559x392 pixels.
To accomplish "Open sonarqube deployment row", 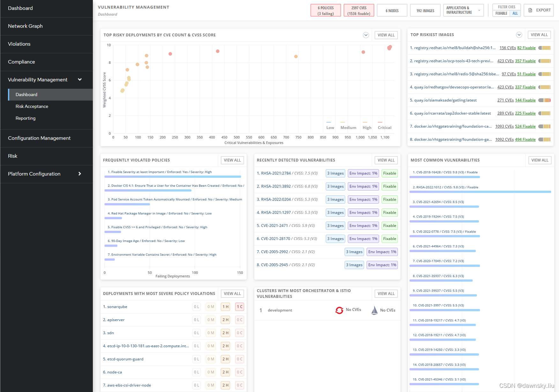I will click(174, 307).
